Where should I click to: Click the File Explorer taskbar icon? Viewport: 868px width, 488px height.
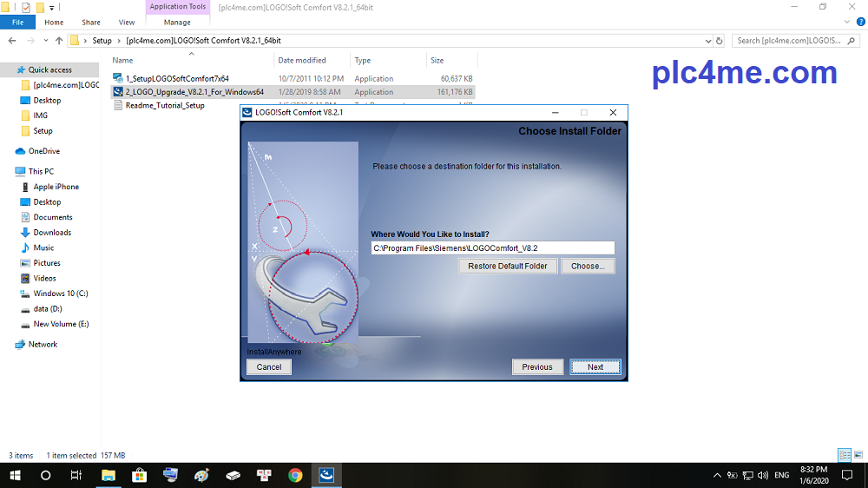[x=108, y=475]
